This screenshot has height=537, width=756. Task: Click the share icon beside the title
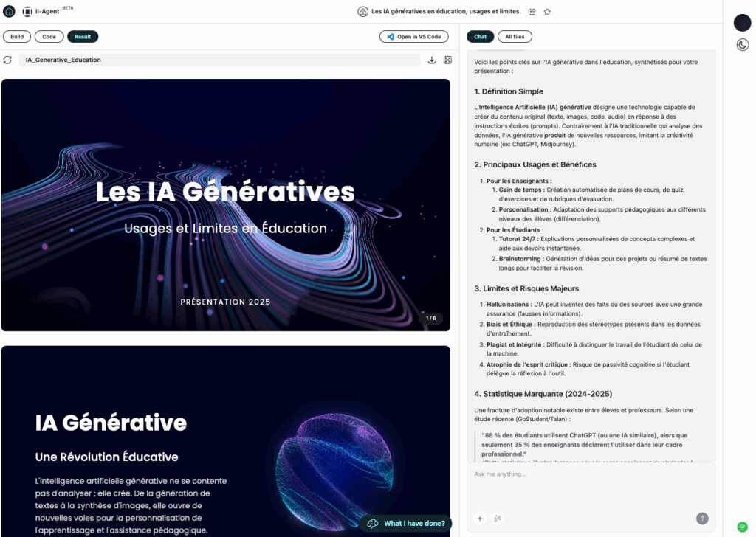(532, 12)
